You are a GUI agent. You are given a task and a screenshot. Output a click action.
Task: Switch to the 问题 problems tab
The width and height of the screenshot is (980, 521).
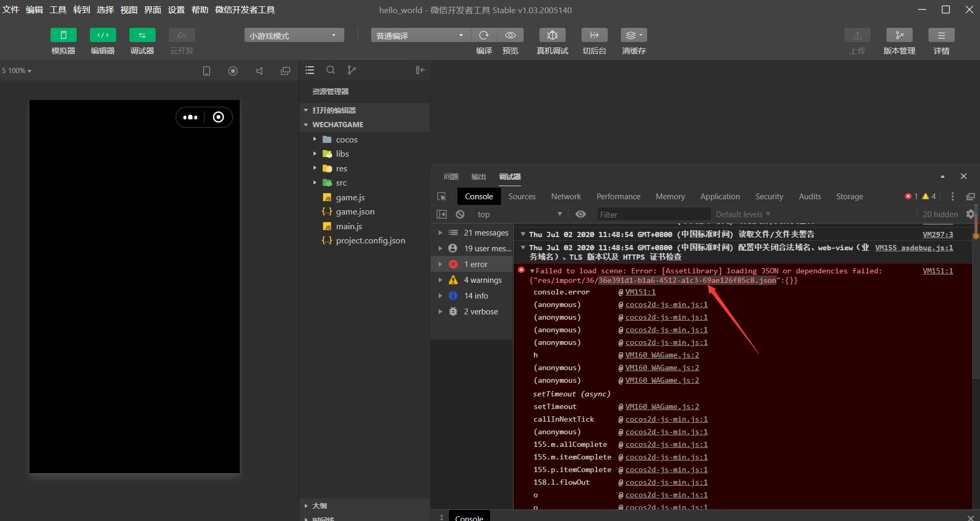pyautogui.click(x=451, y=177)
